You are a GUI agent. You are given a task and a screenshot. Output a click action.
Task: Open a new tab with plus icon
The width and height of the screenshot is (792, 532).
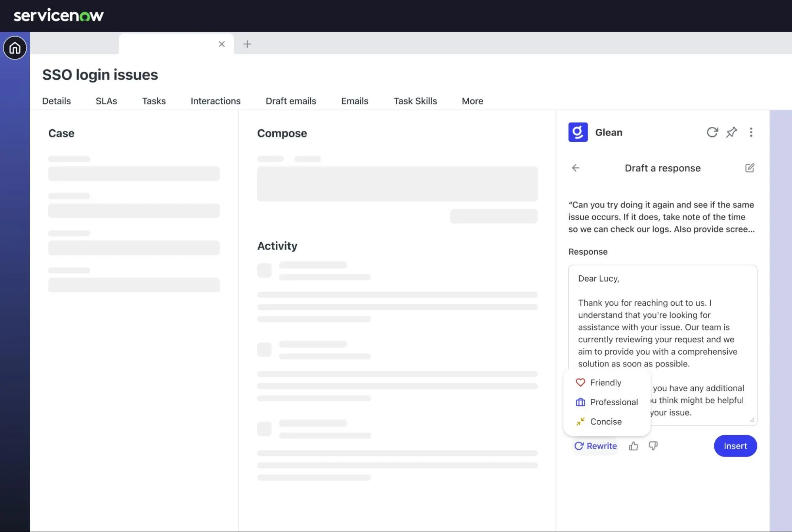(x=247, y=44)
